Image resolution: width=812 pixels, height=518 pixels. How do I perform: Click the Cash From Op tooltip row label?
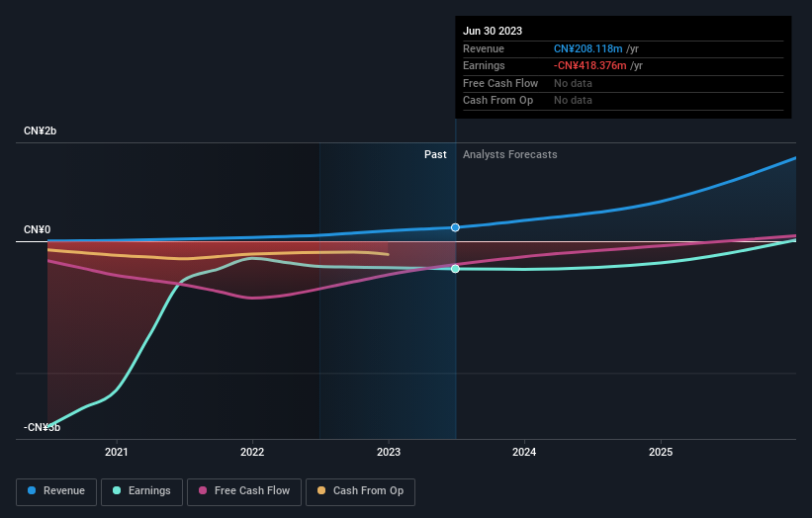(x=497, y=101)
